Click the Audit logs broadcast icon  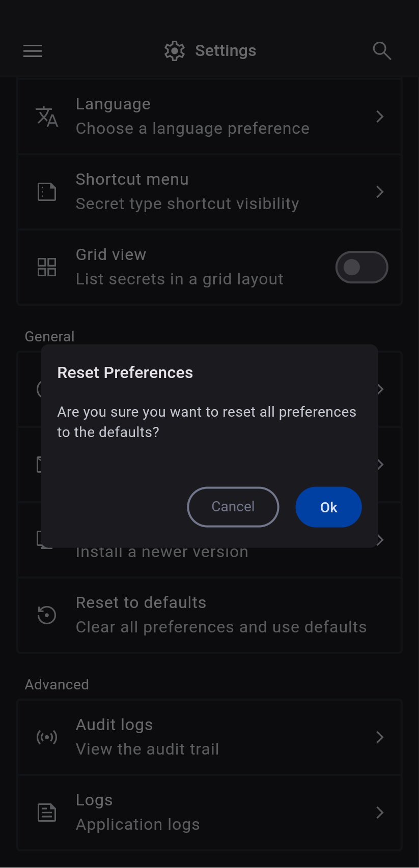47,737
